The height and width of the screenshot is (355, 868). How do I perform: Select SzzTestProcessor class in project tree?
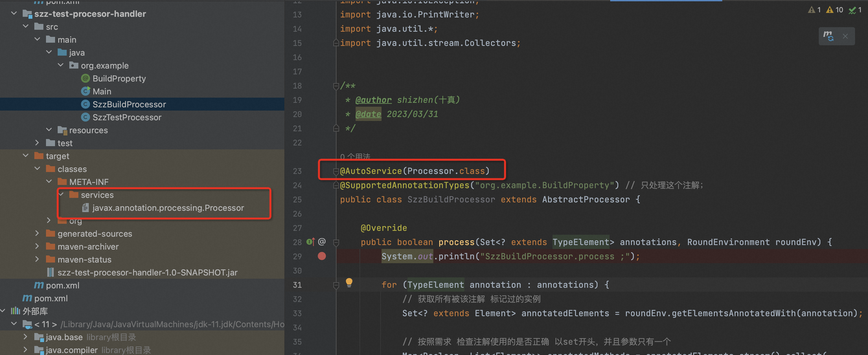pos(127,117)
